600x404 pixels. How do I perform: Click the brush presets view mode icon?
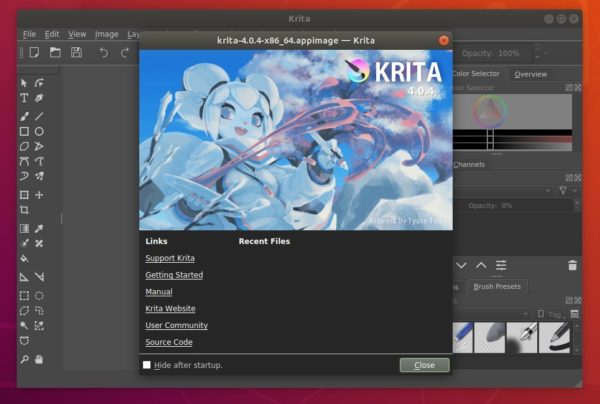pos(574,314)
